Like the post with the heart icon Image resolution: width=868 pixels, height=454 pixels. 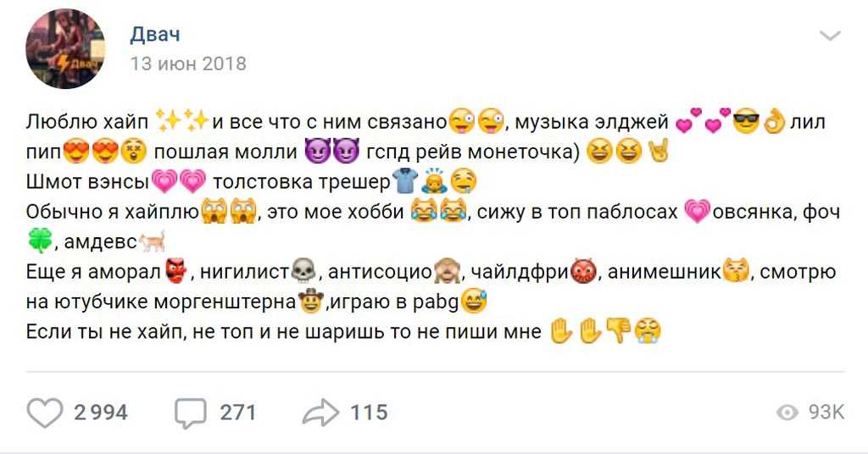point(45,412)
